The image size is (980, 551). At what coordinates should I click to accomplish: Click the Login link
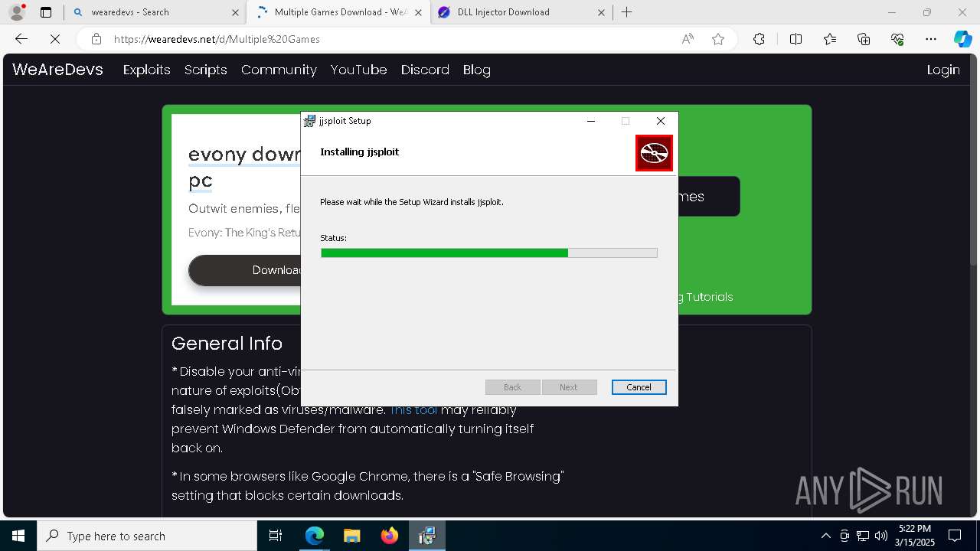(x=943, y=70)
